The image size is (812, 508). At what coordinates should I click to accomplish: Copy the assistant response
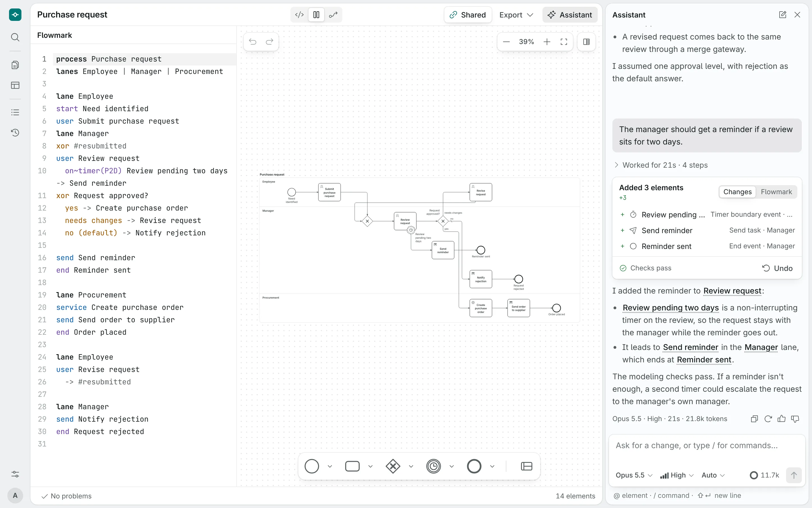point(754,419)
